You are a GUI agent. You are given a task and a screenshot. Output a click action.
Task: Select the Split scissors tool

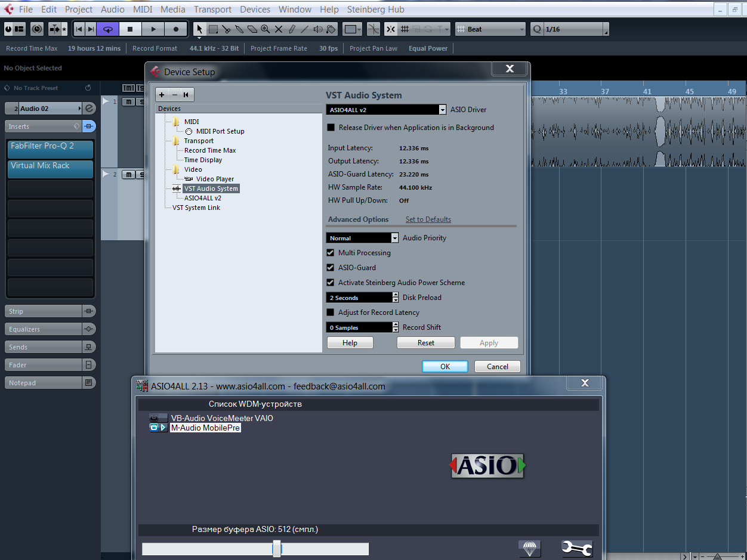[x=227, y=29]
